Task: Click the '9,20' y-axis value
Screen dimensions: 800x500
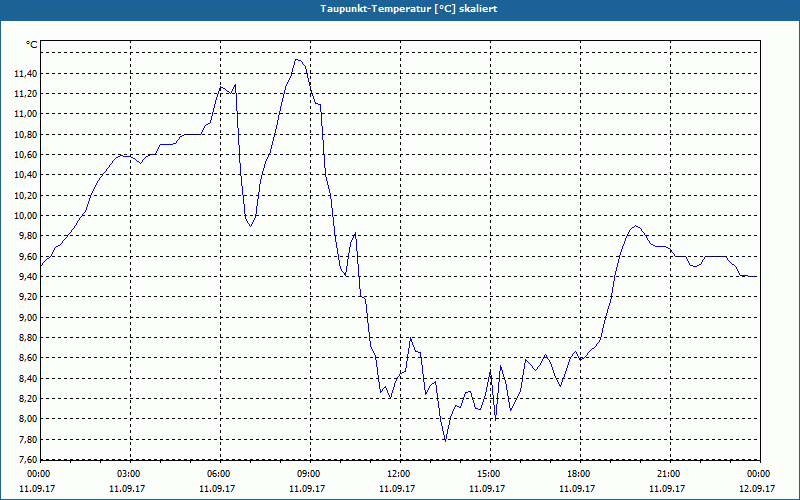Action: click(x=28, y=297)
